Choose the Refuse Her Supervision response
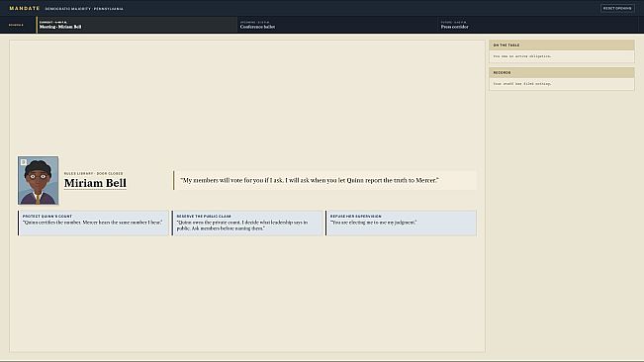Screen dimensions: 644x362 402,223
